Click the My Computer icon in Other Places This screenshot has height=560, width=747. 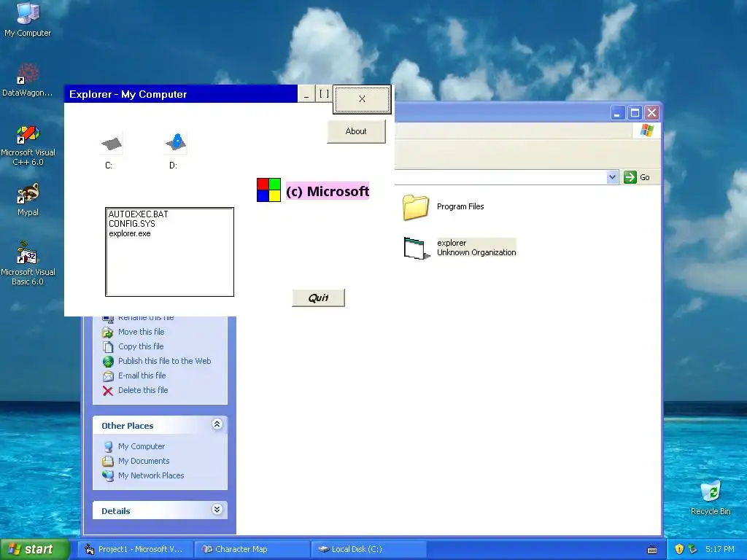coord(108,447)
